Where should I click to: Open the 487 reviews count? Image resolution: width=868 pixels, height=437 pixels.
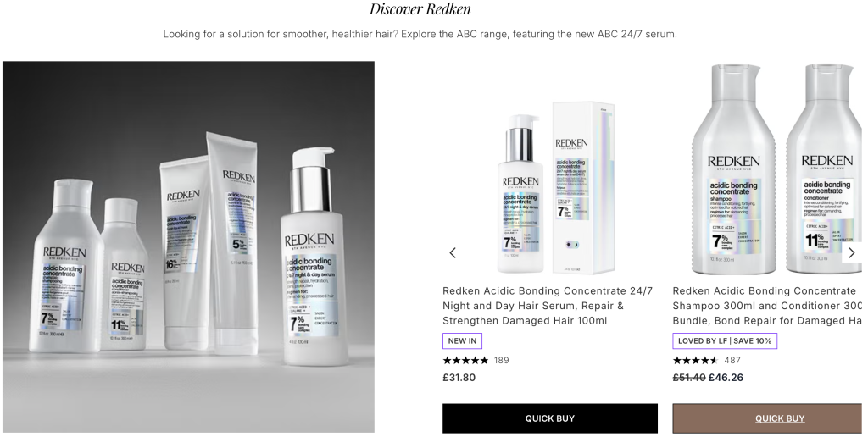point(732,360)
